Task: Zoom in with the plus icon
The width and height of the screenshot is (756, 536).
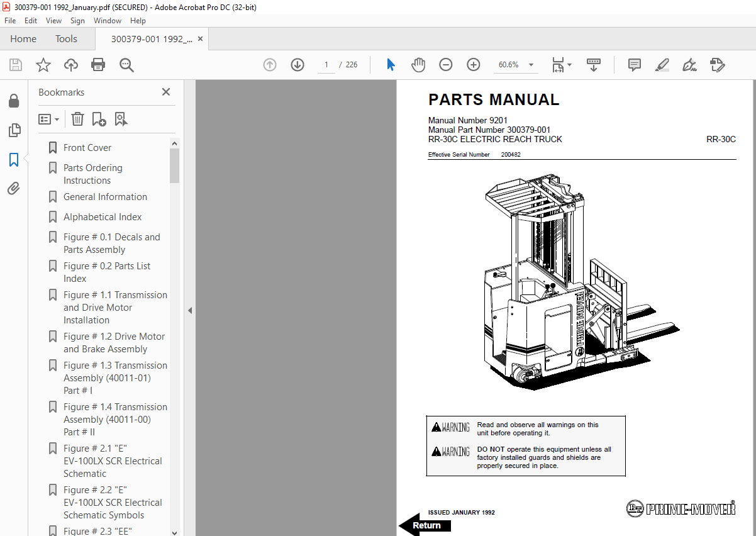Action: (473, 64)
